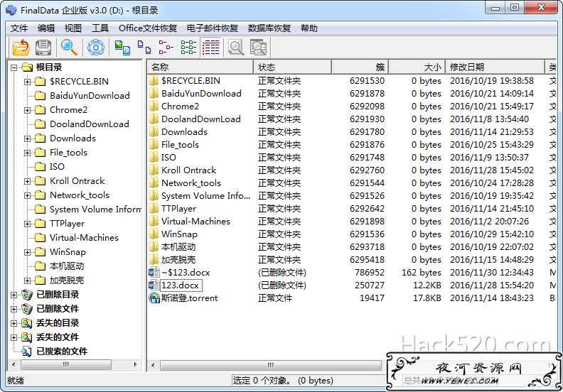Click the 已搜索的文件 document icon
The height and width of the screenshot is (392, 563).
click(27, 352)
